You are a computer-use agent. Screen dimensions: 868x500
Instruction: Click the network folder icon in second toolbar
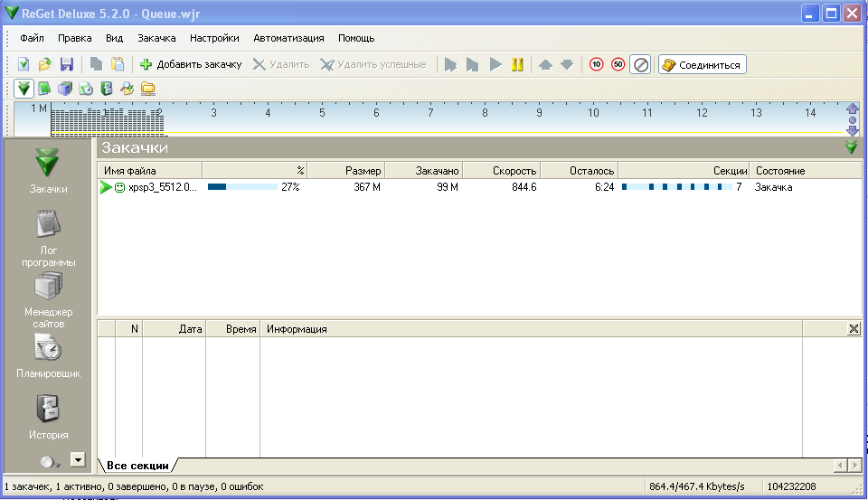[147, 89]
